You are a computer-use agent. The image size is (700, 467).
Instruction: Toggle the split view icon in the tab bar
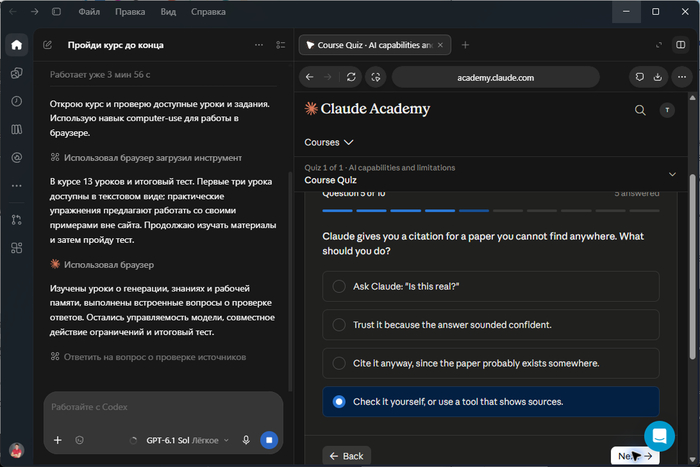[680, 45]
